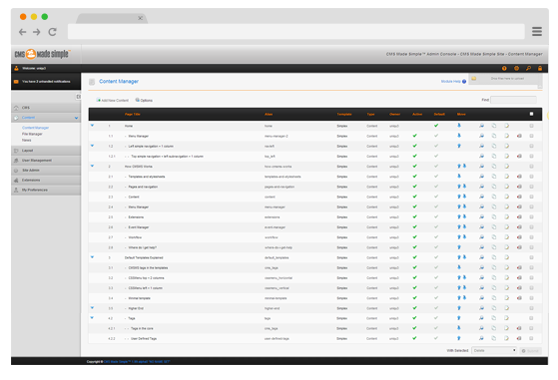Click Add New Content link

pyautogui.click(x=112, y=100)
